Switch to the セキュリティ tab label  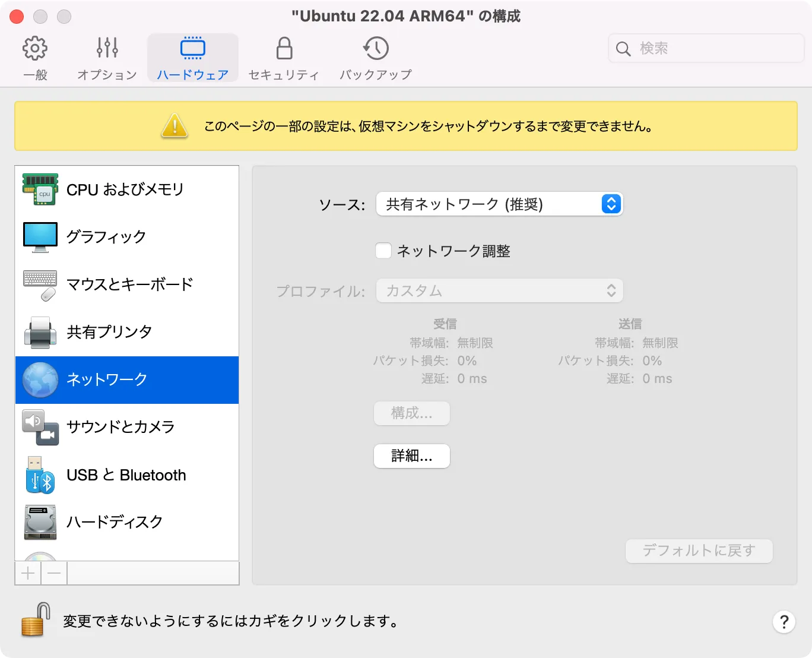pyautogui.click(x=284, y=75)
